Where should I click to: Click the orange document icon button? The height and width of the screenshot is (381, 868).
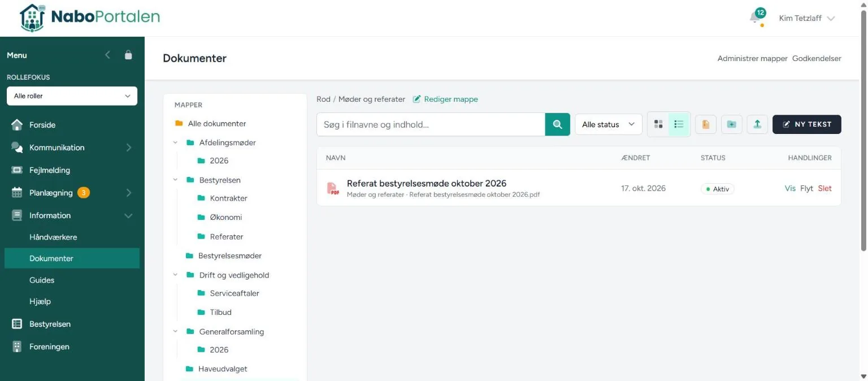[x=705, y=124]
